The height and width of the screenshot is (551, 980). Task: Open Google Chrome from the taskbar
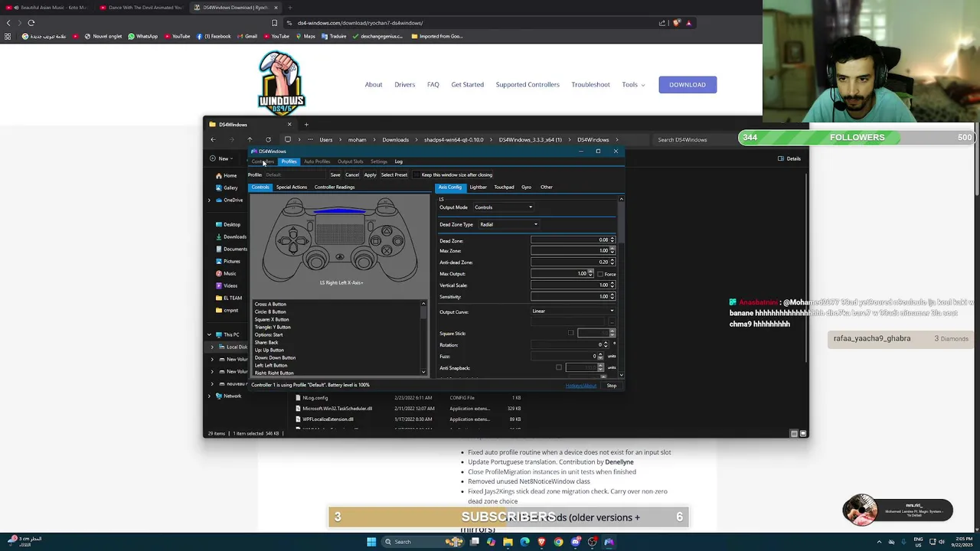(558, 542)
